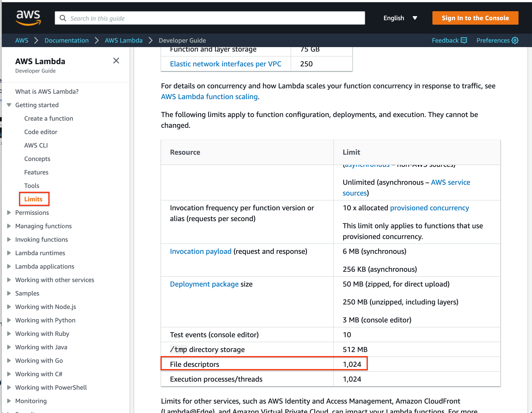Open Preferences via gear icon
532x413 pixels.
pos(515,40)
